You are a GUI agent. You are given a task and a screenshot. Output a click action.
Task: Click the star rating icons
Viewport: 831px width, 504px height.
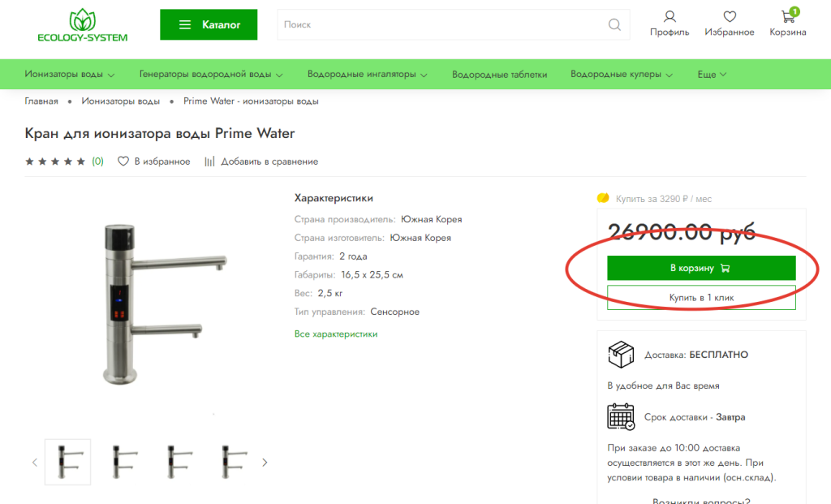(55, 162)
